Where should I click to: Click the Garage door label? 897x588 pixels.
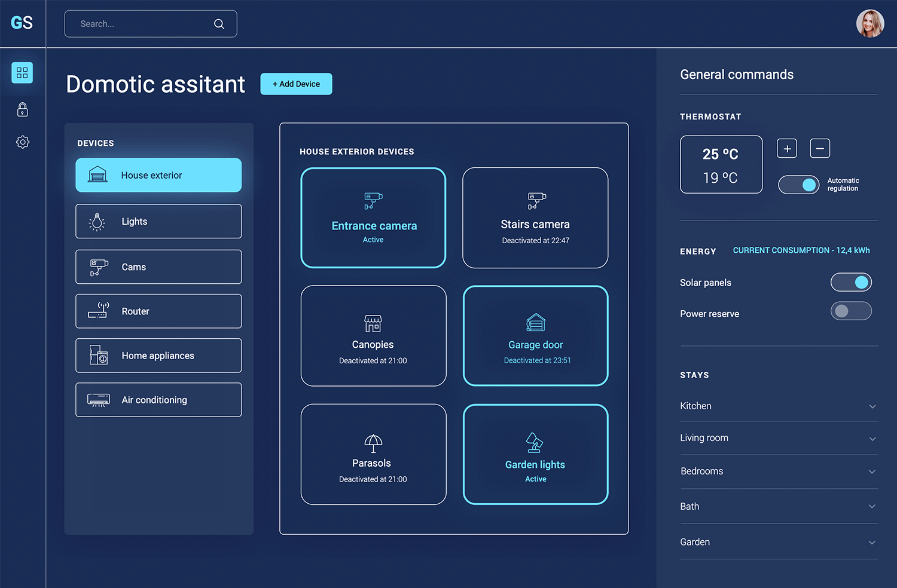click(536, 345)
